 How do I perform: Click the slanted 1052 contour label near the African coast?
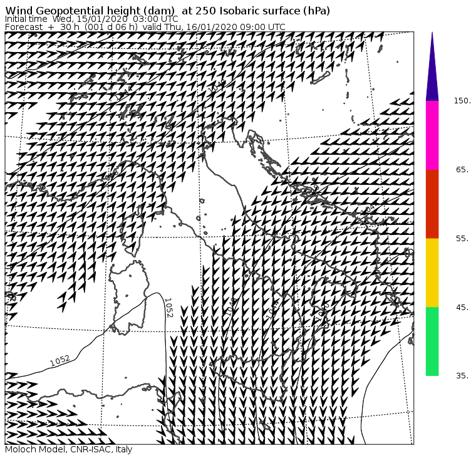(59, 361)
